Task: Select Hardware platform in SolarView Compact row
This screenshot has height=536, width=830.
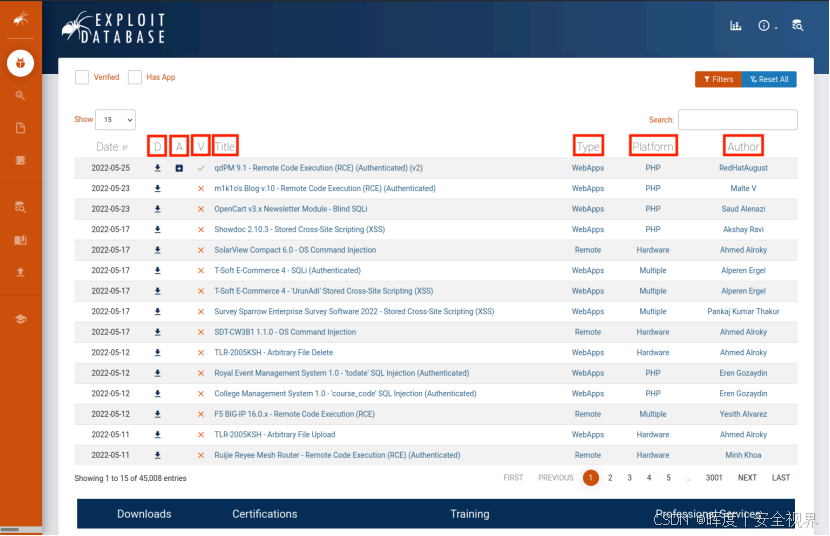Action: [x=653, y=250]
